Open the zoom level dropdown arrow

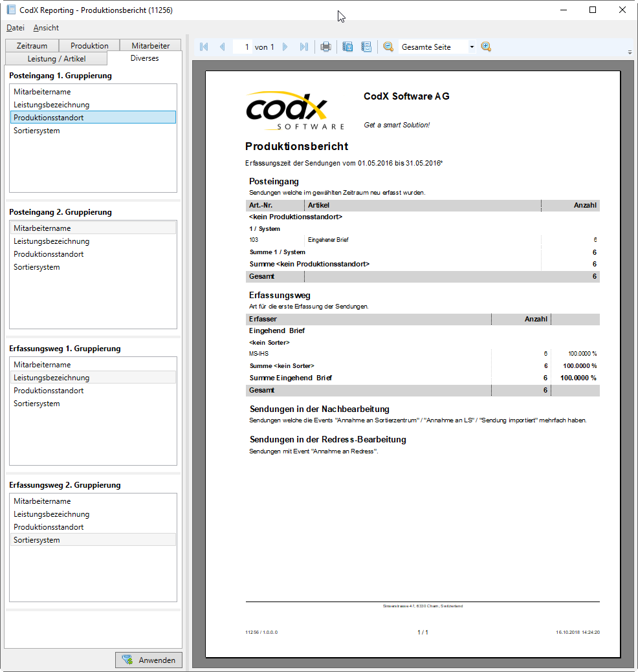click(x=472, y=47)
